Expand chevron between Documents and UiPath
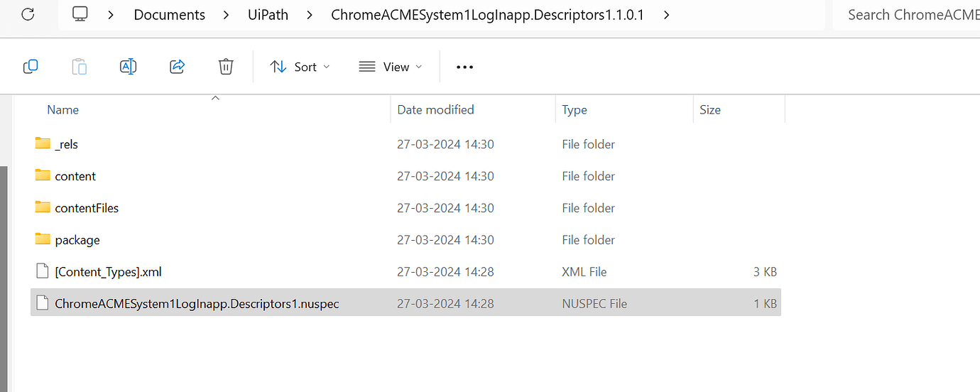This screenshot has width=980, height=392. (224, 14)
